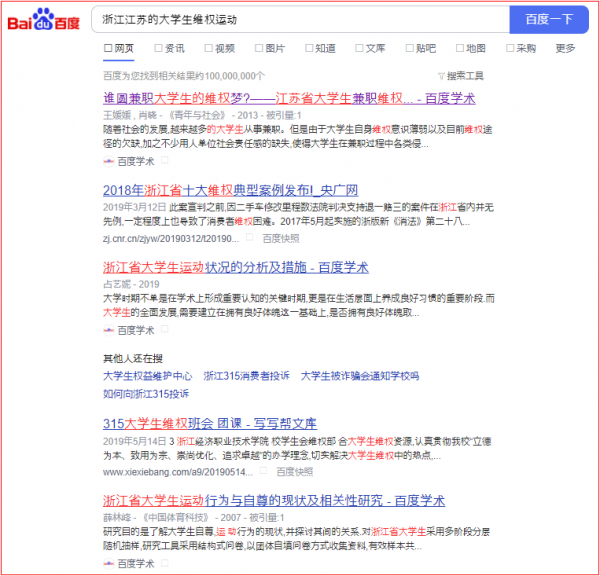Switch to the 地图 tab
This screenshot has width=600, height=576.
(471, 49)
